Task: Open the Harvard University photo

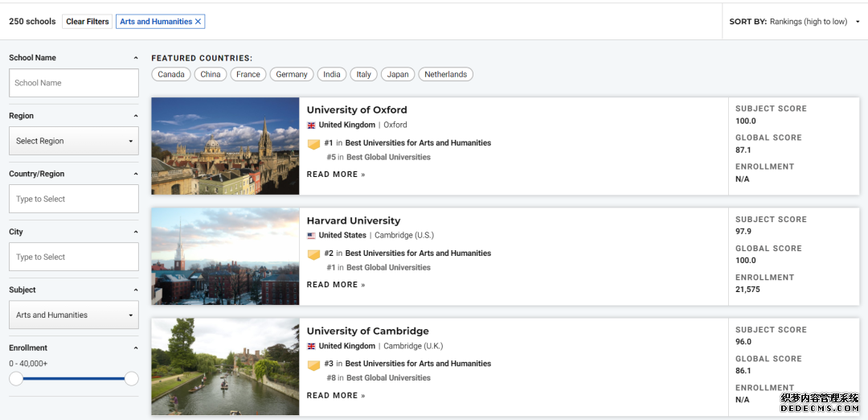Action: (x=225, y=257)
